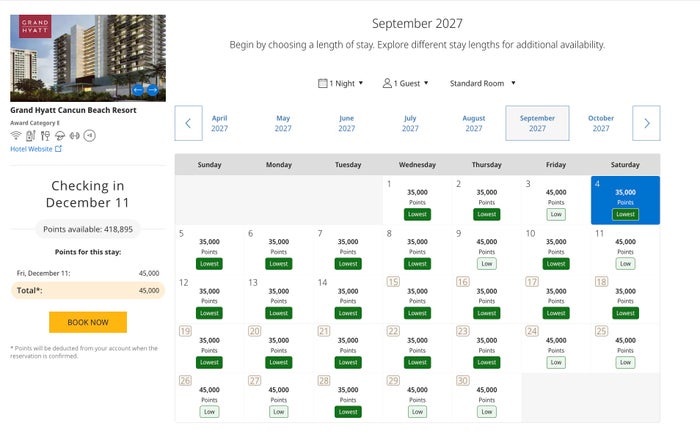Image resolution: width=700 pixels, height=434 pixels.
Task: Click the Fri, December 11 points line
Action: click(88, 273)
